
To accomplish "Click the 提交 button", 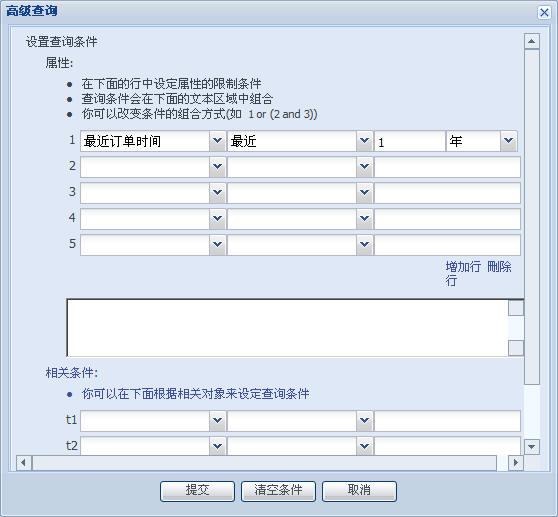I will [197, 491].
